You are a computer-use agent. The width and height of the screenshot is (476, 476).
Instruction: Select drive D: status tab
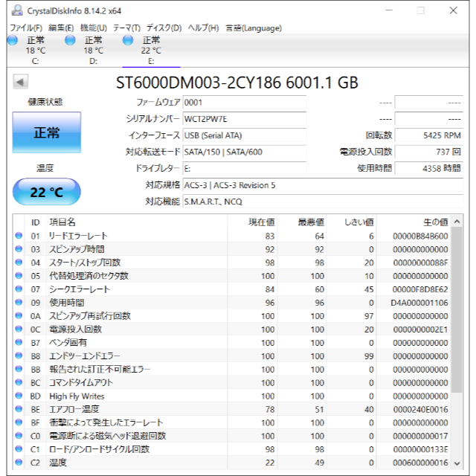click(93, 50)
